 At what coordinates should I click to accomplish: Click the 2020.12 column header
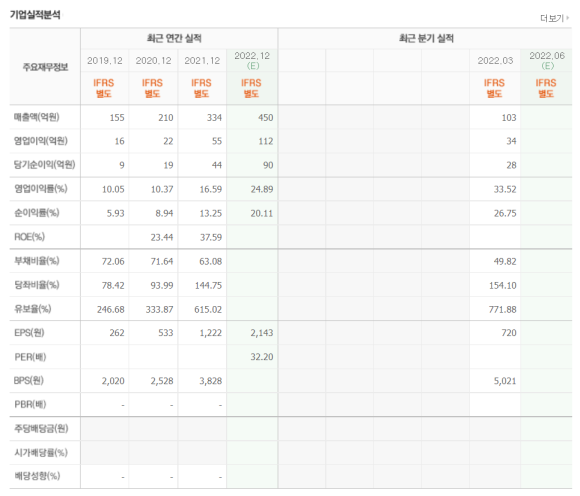pos(154,61)
